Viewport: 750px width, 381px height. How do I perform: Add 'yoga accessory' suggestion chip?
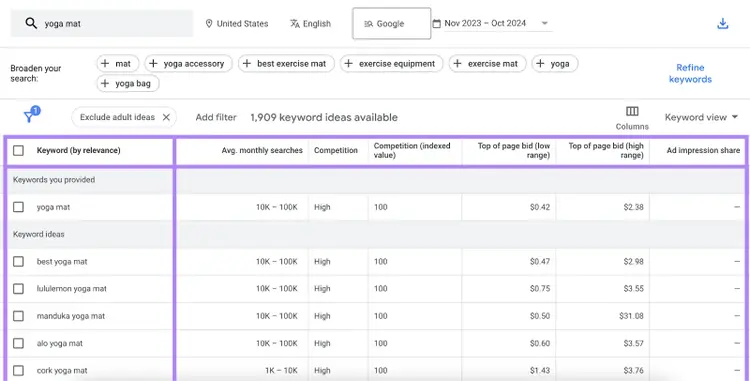(188, 64)
